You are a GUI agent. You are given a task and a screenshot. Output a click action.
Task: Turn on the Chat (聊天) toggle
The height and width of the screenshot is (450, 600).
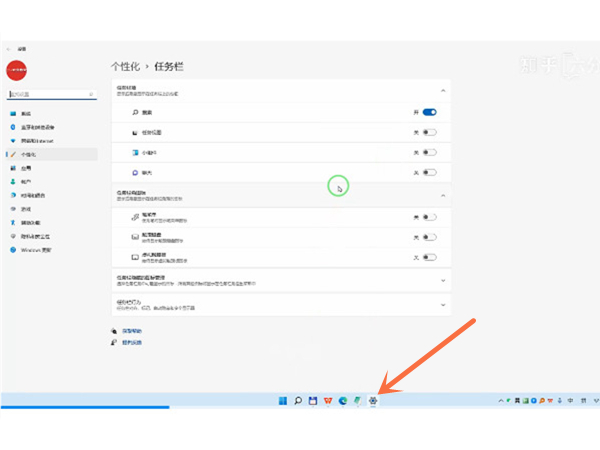[430, 173]
